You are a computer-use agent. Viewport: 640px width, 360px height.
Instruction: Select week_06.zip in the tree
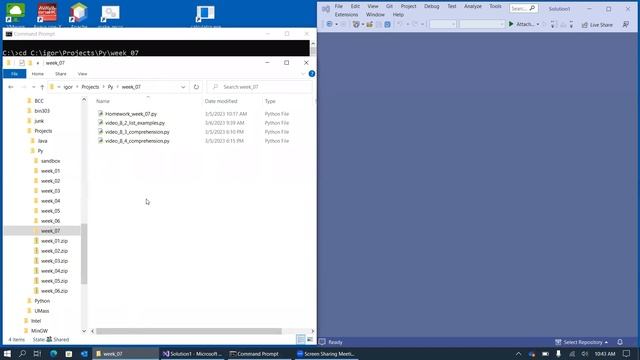click(x=54, y=291)
